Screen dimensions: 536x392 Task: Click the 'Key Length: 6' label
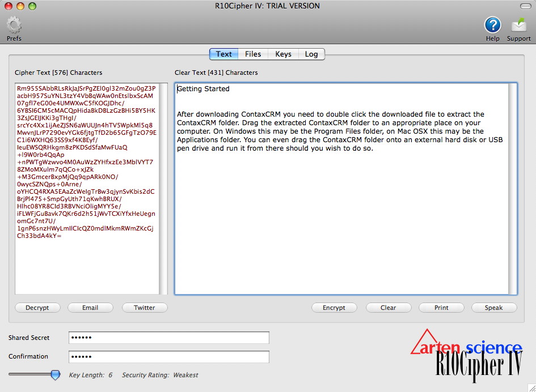91,375
